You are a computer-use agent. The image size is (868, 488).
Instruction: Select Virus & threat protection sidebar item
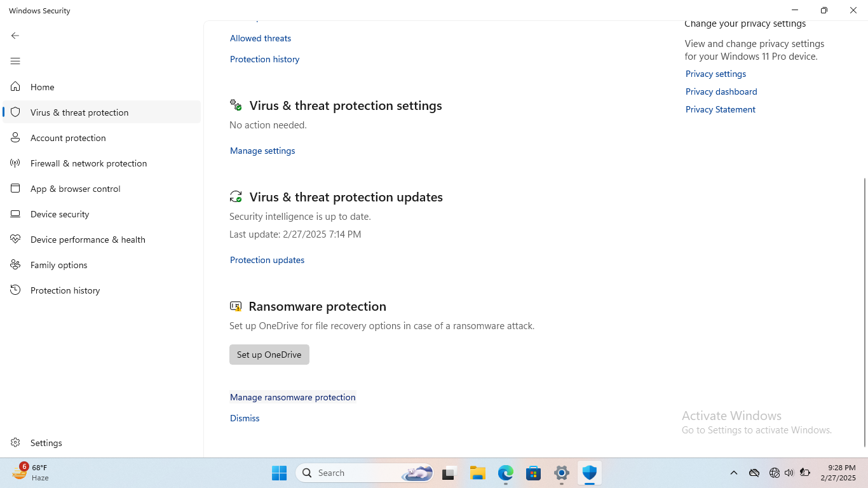79,112
